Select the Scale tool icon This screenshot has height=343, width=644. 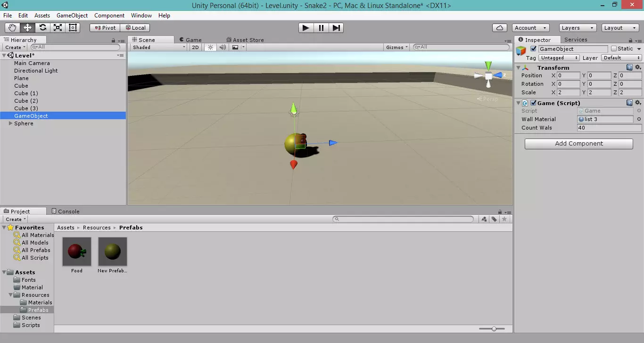pos(58,28)
